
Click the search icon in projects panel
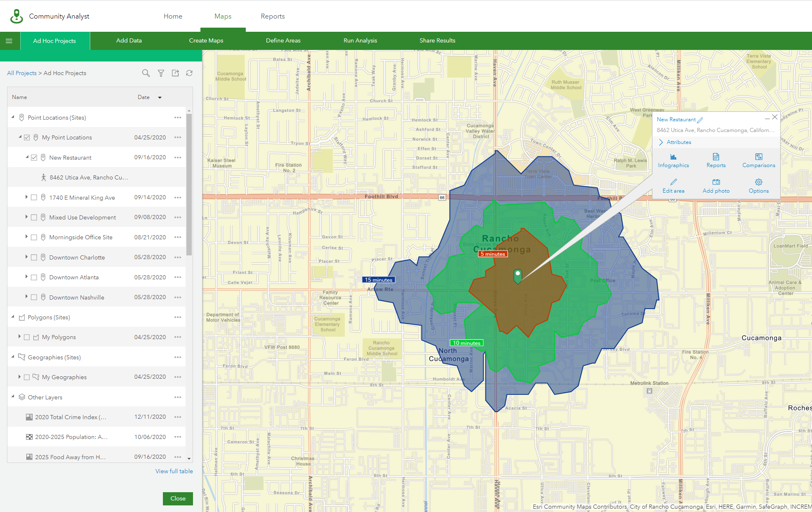click(146, 73)
